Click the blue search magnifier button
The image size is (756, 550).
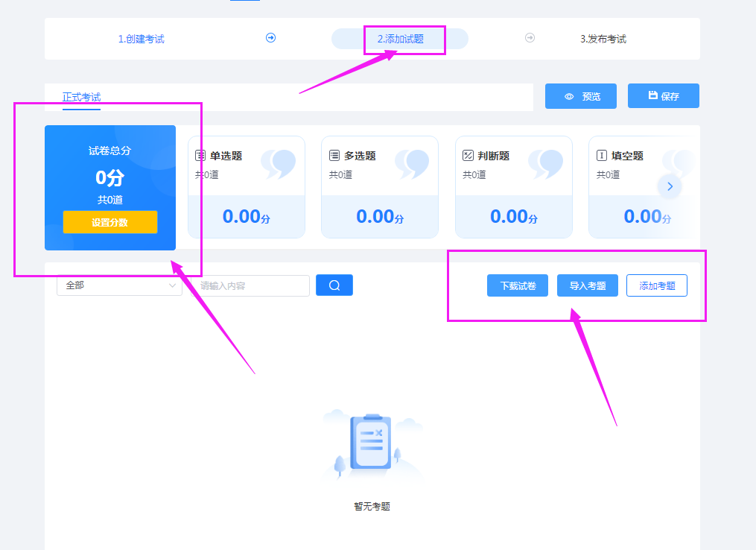[x=334, y=285]
